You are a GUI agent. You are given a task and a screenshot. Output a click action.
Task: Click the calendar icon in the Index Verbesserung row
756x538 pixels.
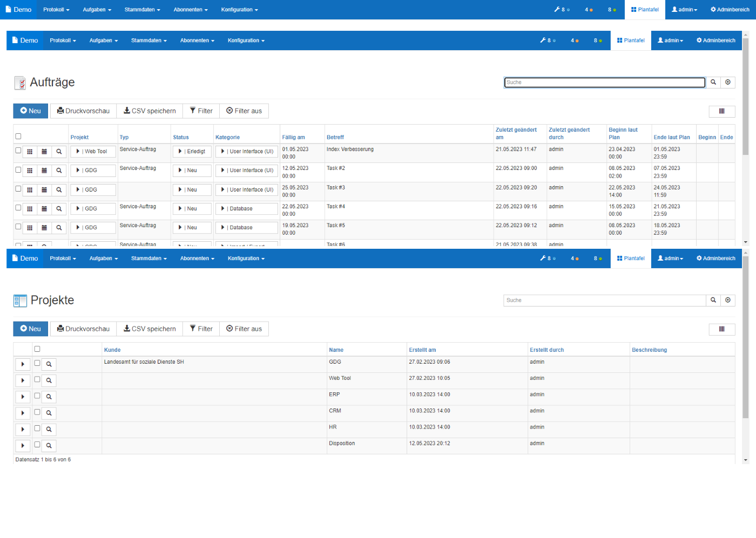pyautogui.click(x=44, y=152)
